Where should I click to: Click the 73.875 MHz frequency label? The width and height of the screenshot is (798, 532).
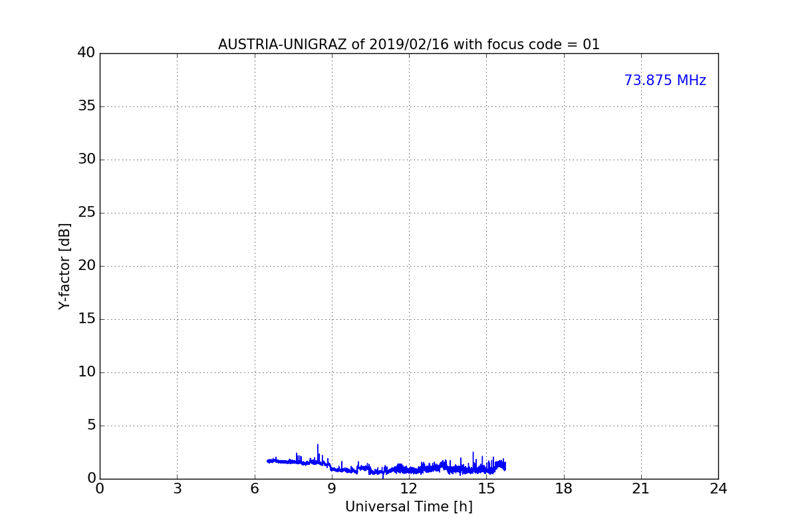[665, 80]
